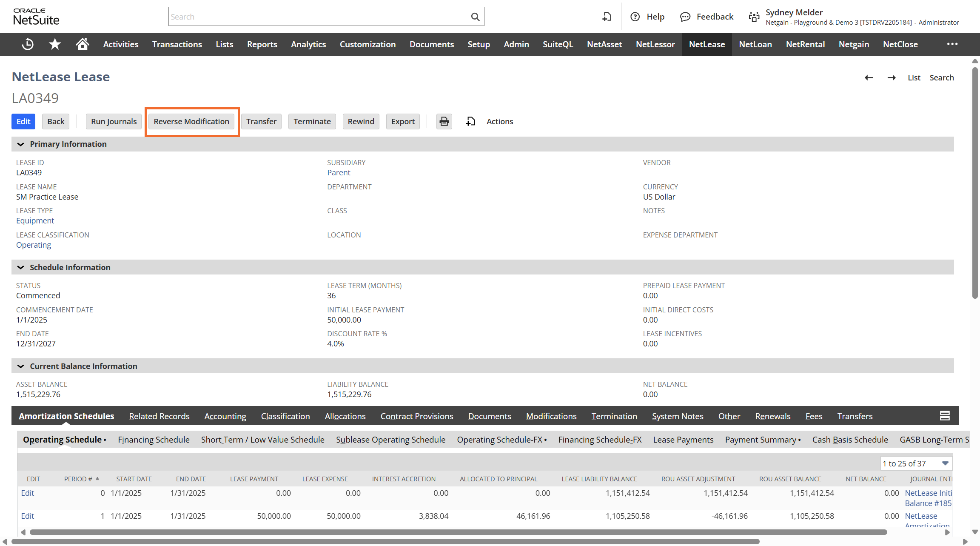Viewport: 980px width, 546px height.
Task: Click Edit link on period 0 row
Action: coord(28,493)
